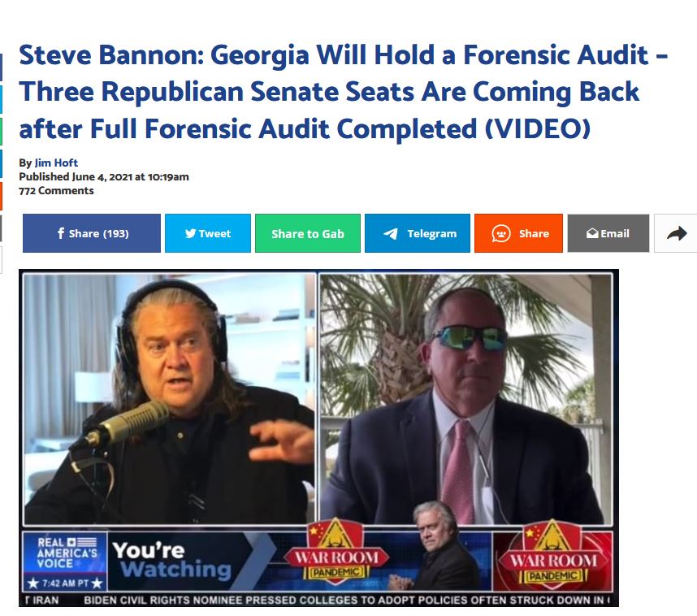Share via the Telegram button label

pyautogui.click(x=431, y=233)
